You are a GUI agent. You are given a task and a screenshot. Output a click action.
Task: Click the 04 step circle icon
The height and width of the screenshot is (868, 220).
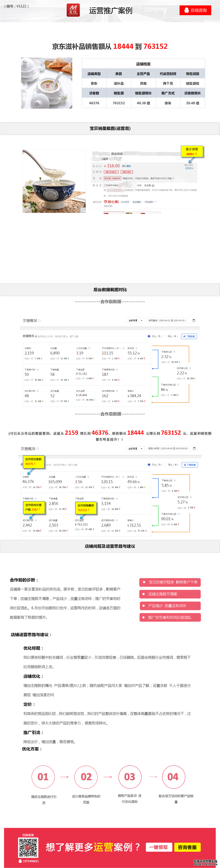pos(173,777)
